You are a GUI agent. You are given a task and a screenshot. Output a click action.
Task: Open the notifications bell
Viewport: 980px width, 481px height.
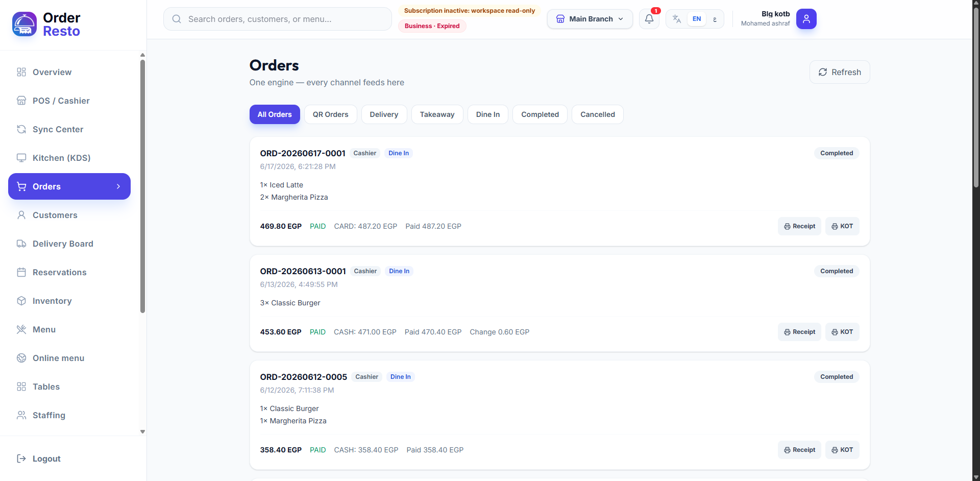[x=649, y=19]
